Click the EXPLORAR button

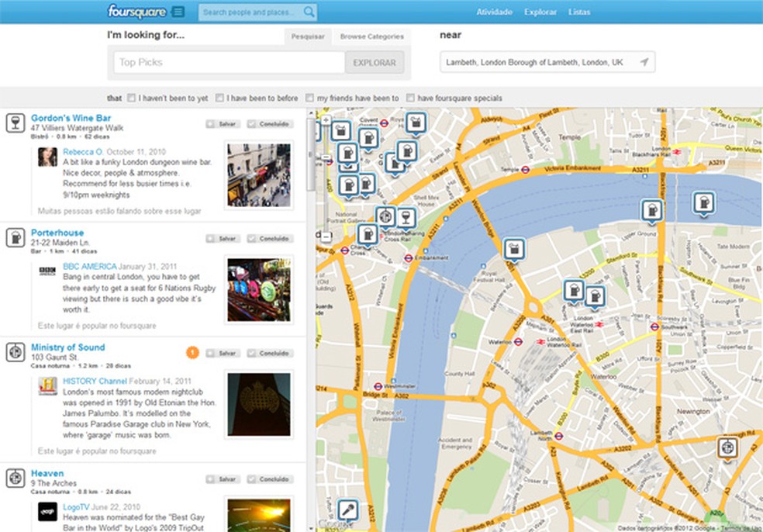coord(375,61)
